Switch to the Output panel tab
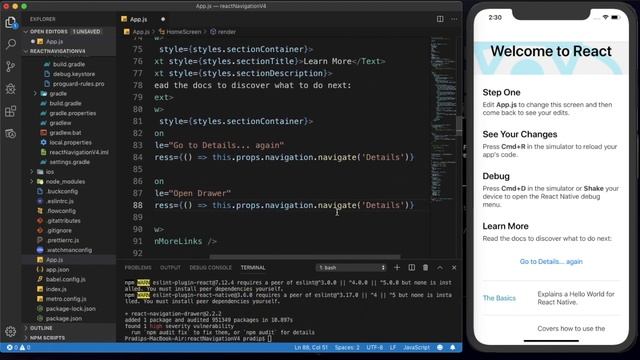 [x=170, y=268]
